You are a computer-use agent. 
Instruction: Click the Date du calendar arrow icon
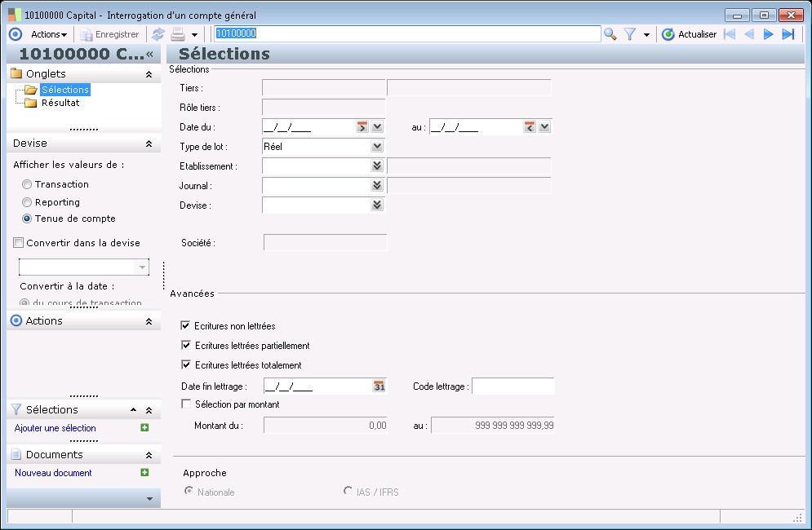pyautogui.click(x=362, y=127)
